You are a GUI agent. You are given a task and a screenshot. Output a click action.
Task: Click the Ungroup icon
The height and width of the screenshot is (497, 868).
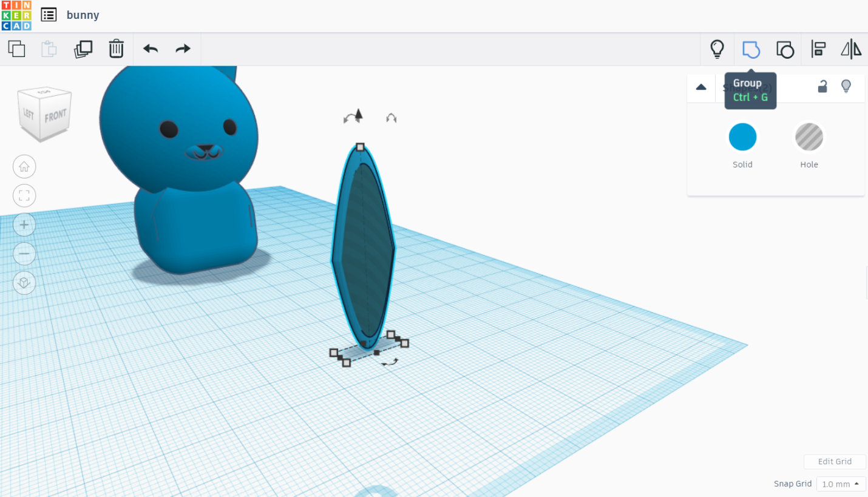(785, 49)
